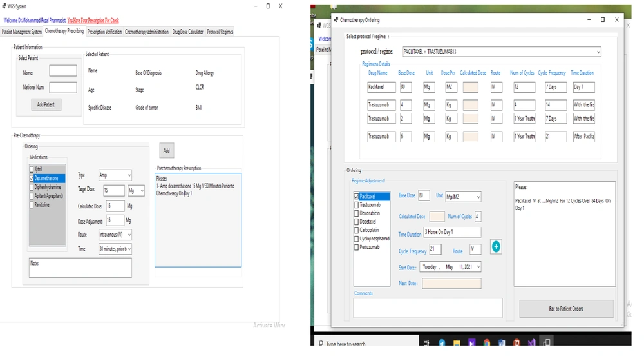The height and width of the screenshot is (361, 644).
Task: Click the Add button in Pre-Chemotherapy
Action: pyautogui.click(x=166, y=150)
